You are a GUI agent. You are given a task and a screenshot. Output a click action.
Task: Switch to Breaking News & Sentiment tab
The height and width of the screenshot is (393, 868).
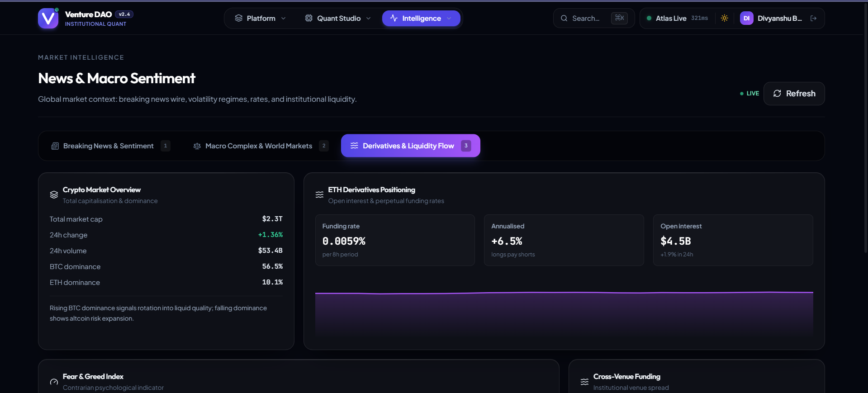point(111,146)
